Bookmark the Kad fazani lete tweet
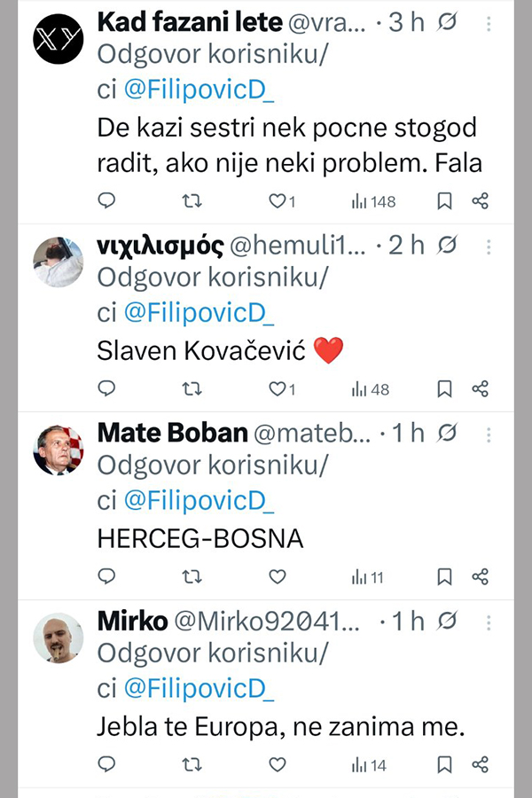 [x=445, y=201]
